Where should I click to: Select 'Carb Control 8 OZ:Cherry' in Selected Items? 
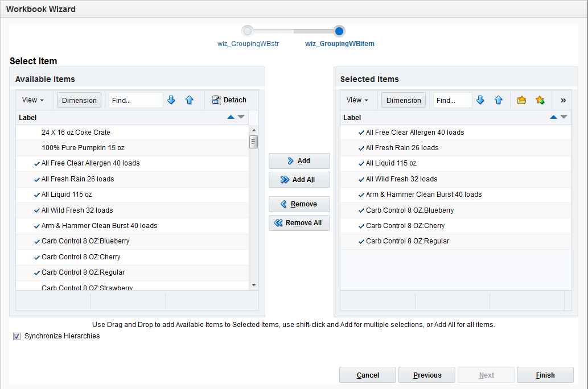tap(455, 226)
